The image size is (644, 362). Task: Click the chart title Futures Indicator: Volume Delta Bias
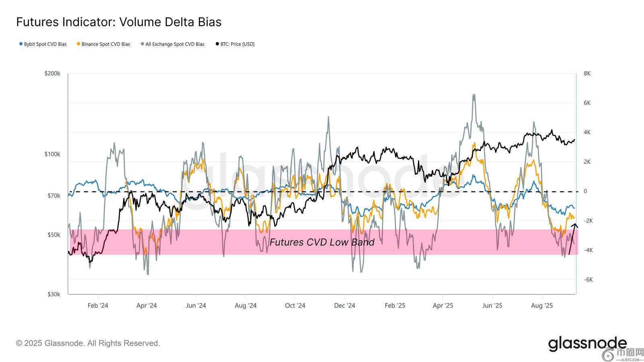[x=119, y=22]
